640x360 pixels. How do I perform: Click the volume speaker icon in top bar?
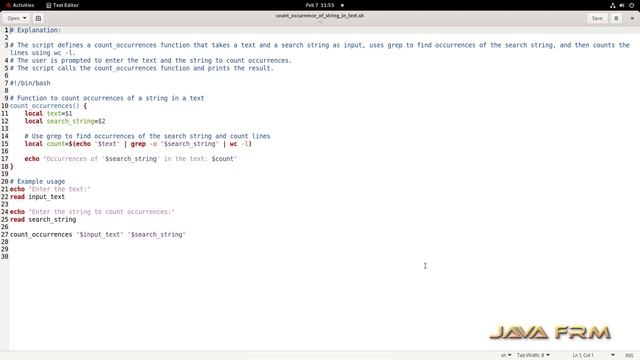(x=622, y=5)
